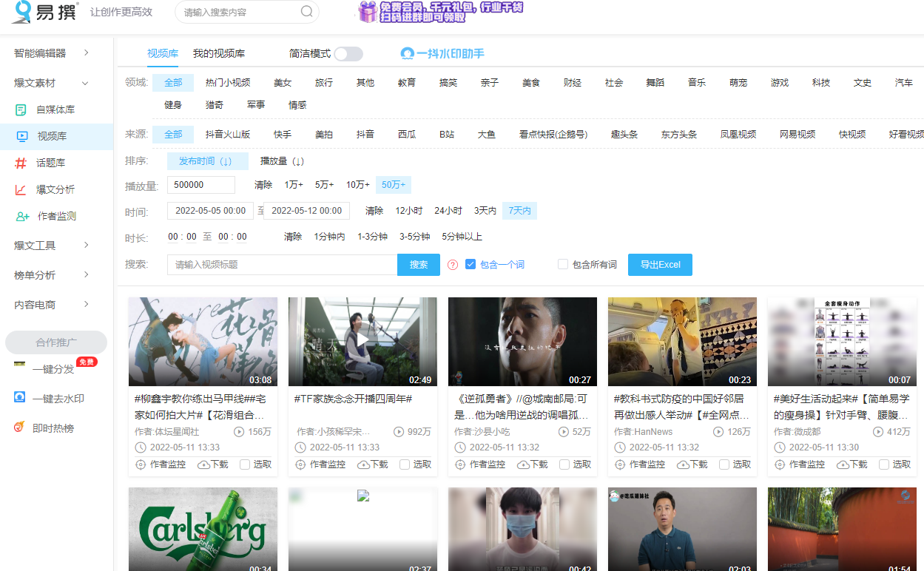The width and height of the screenshot is (924, 571).
Task: Toggle 简洁模式 switch on
Action: coord(347,53)
